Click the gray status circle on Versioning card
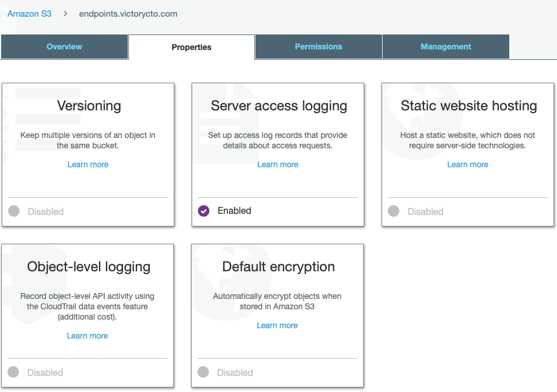 [x=13, y=211]
